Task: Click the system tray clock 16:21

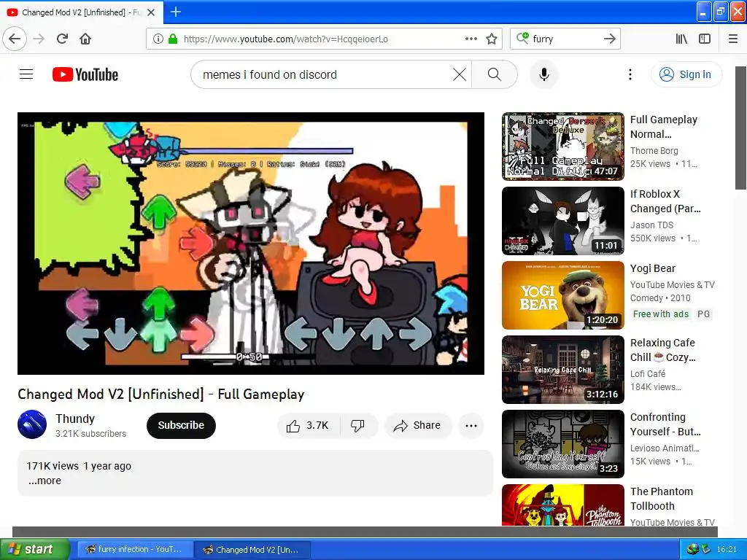Action: click(x=727, y=549)
